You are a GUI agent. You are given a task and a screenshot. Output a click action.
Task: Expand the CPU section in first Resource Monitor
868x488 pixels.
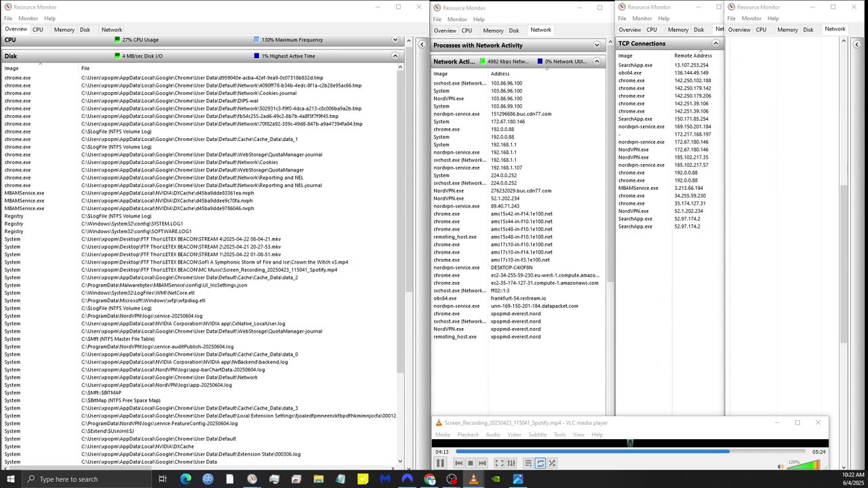(x=395, y=40)
